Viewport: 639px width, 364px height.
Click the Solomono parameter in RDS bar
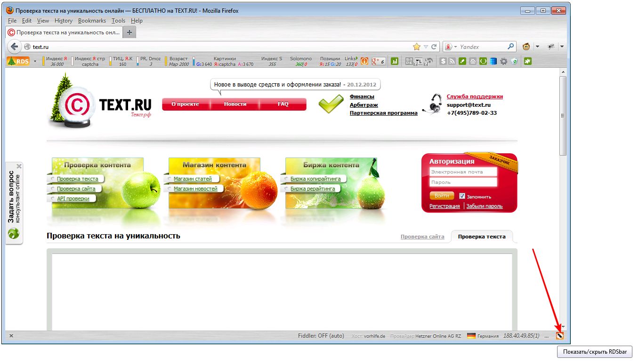tap(300, 61)
